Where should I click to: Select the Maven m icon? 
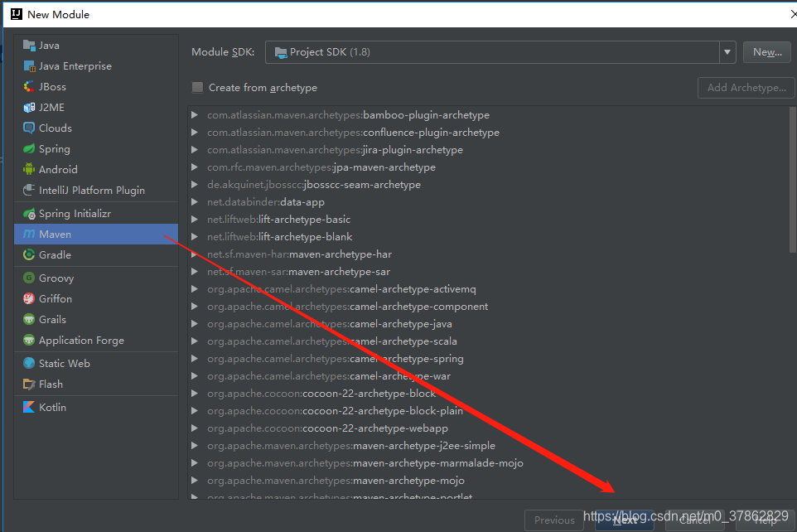(29, 234)
